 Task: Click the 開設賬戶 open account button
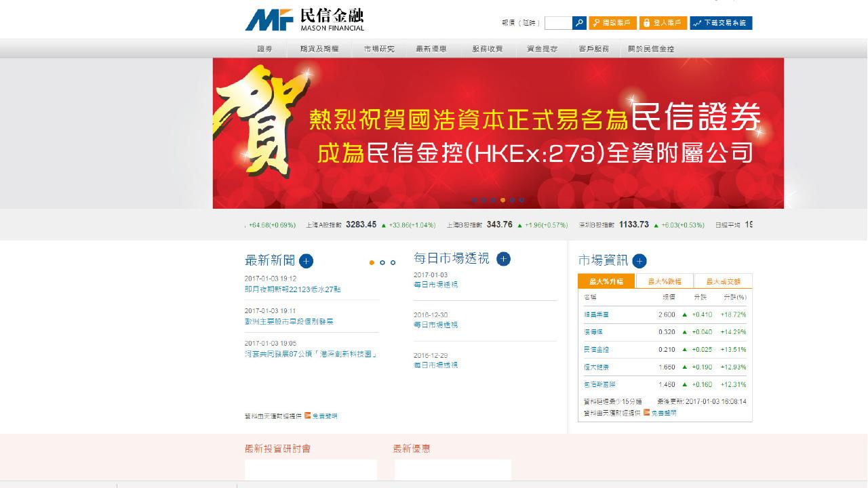[x=612, y=23]
